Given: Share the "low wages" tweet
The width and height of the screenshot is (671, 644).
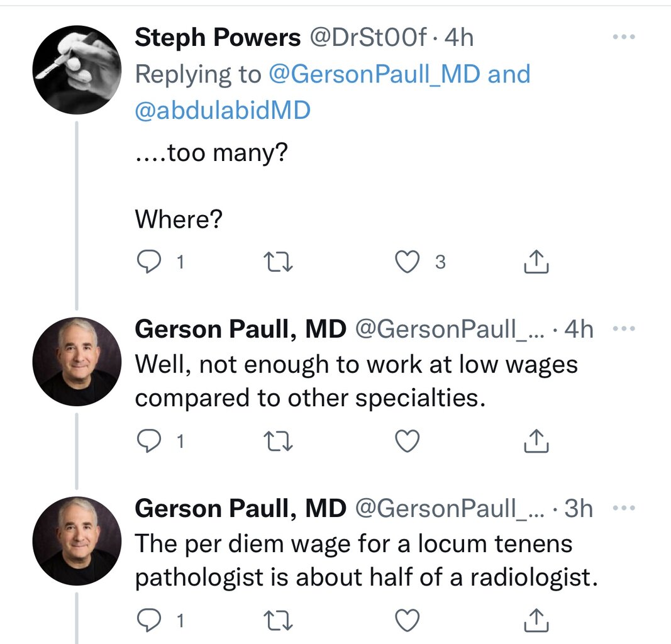Looking at the screenshot, I should [537, 442].
